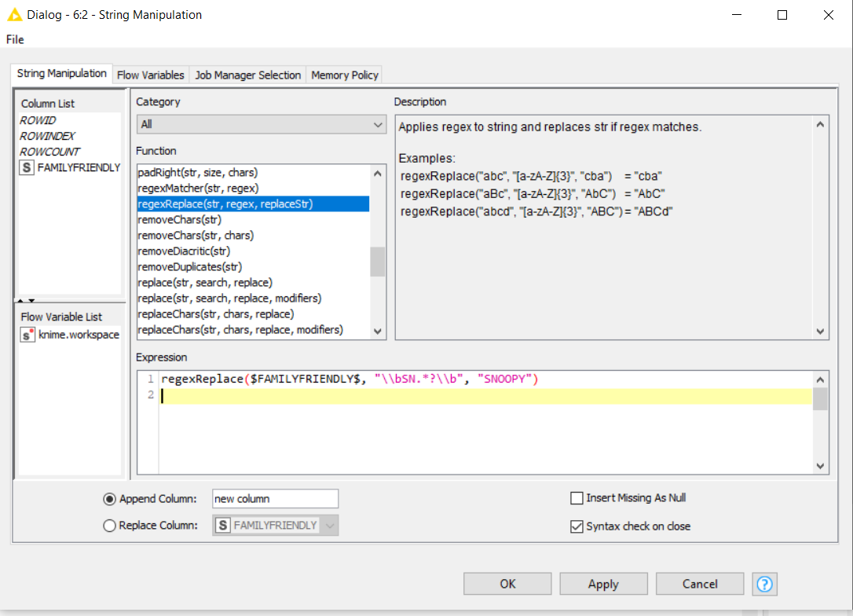853x616 pixels.
Task: Open the Category dropdown set to All
Action: (261, 125)
